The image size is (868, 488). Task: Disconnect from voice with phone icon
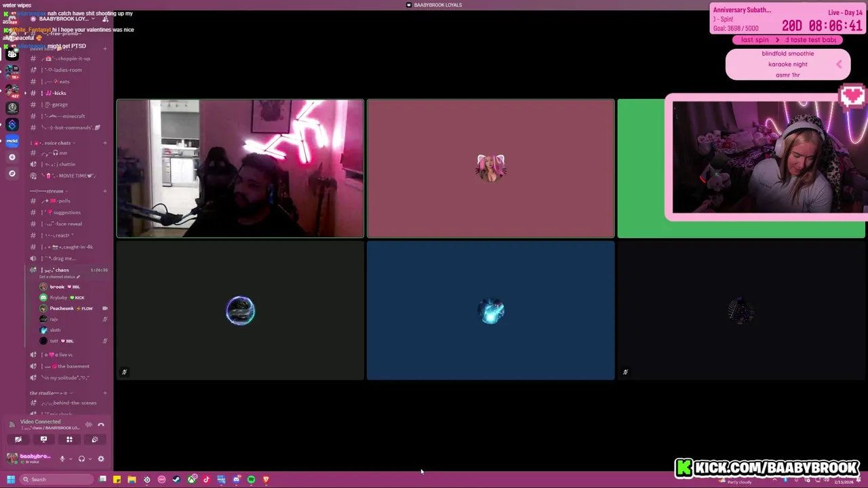click(x=100, y=424)
